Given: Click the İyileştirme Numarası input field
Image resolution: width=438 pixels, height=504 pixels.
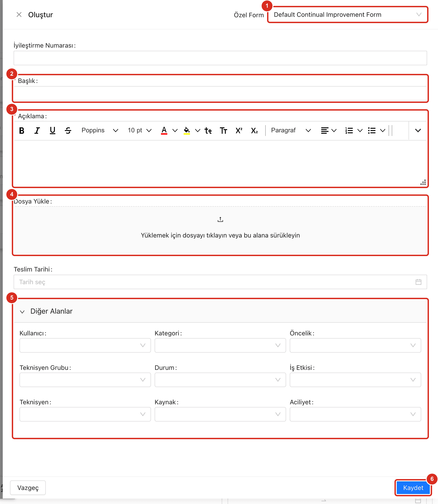Looking at the screenshot, I should pyautogui.click(x=220, y=58).
